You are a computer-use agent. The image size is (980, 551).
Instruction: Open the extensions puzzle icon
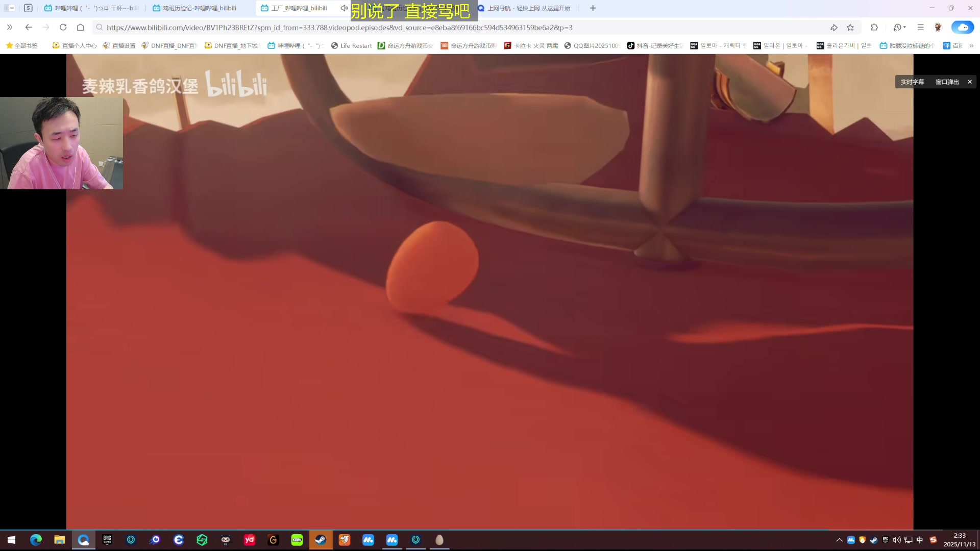coord(874,28)
